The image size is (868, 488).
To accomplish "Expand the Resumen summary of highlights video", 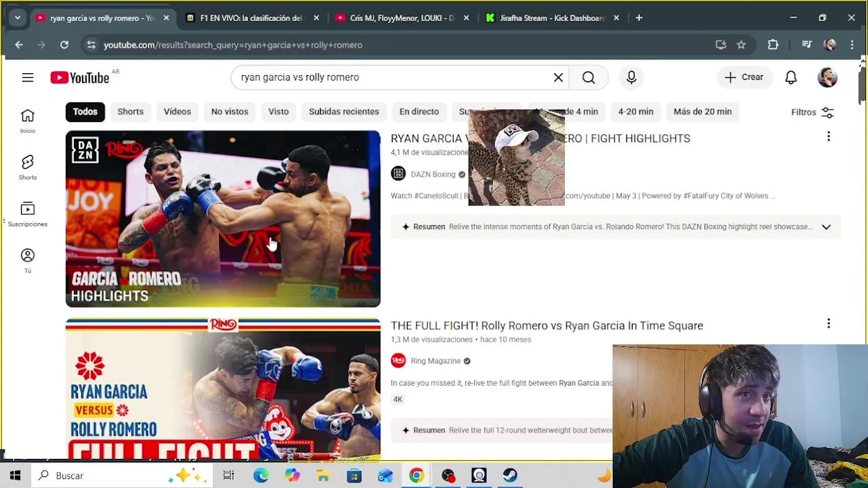I will pyautogui.click(x=826, y=227).
